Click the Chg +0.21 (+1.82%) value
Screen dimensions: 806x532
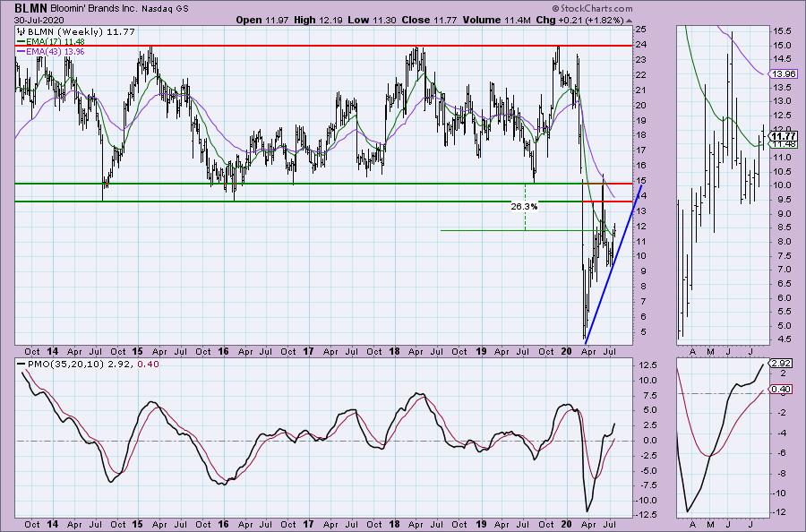pyautogui.click(x=579, y=20)
